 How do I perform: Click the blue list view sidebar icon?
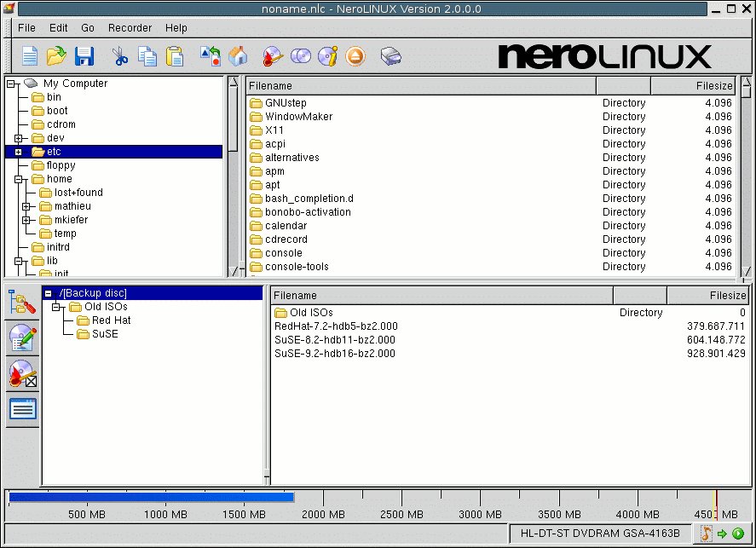pyautogui.click(x=22, y=409)
